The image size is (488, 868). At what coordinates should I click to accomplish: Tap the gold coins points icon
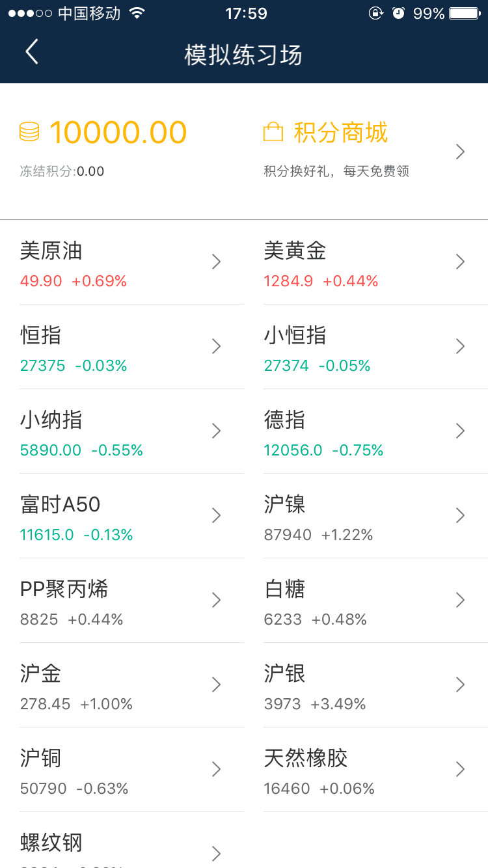coord(29,132)
